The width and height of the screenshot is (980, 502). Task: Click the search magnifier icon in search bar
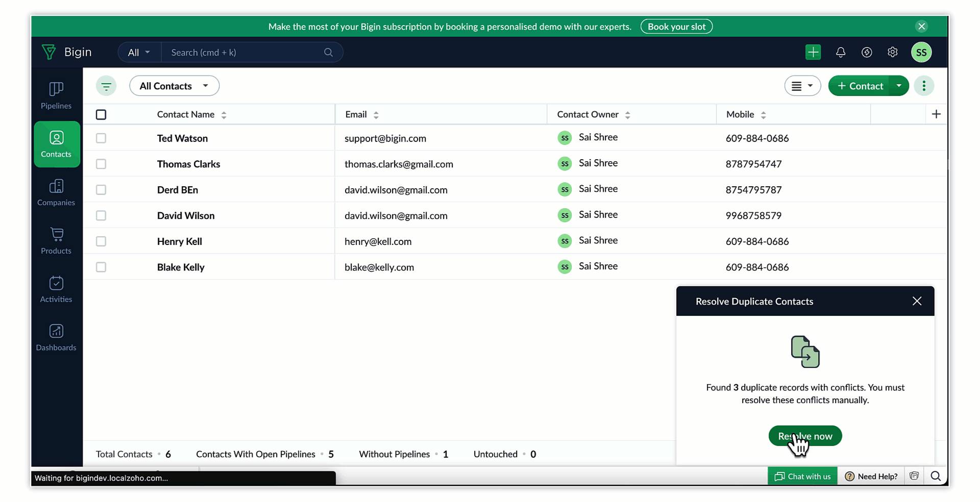pyautogui.click(x=328, y=53)
